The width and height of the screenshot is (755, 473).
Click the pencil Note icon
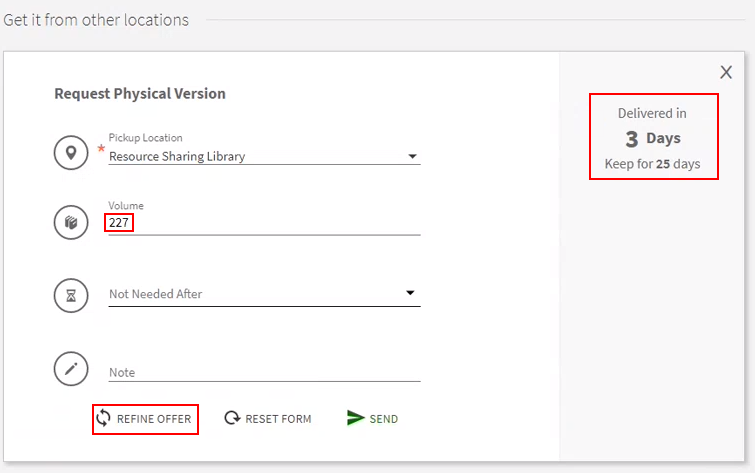pos(71,369)
